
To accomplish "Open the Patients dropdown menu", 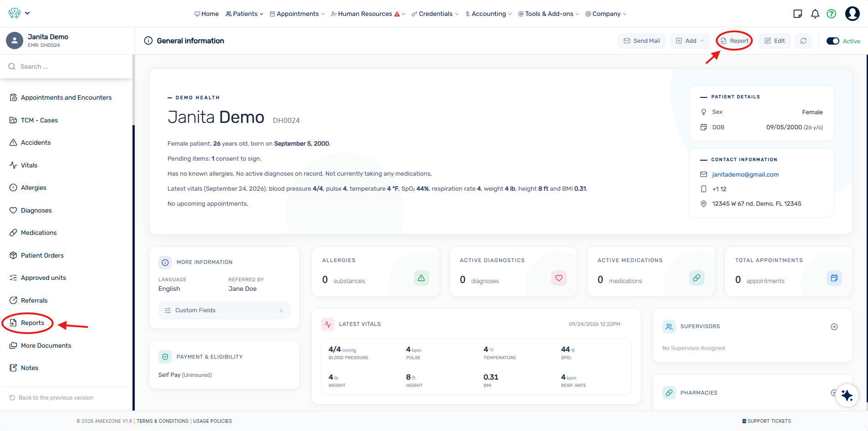I will (x=244, y=14).
